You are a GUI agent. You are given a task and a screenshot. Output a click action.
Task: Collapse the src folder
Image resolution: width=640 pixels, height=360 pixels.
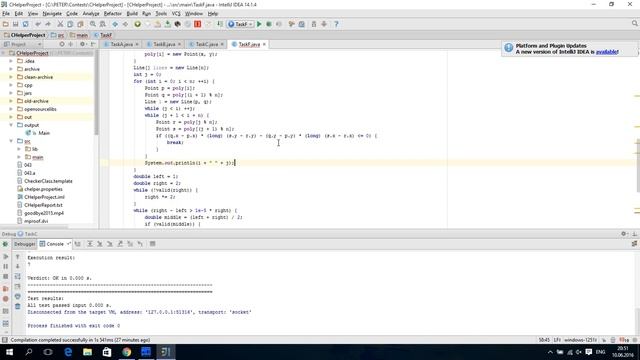click(11, 141)
